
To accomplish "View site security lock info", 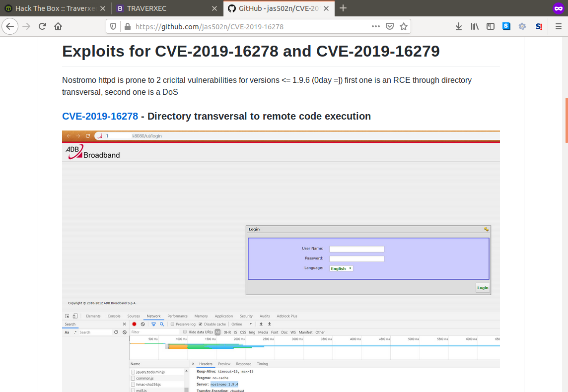I will (x=127, y=27).
